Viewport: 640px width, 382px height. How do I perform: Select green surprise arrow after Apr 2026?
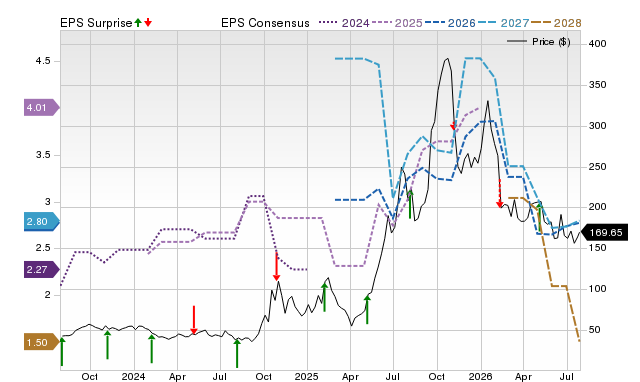pyautogui.click(x=539, y=217)
